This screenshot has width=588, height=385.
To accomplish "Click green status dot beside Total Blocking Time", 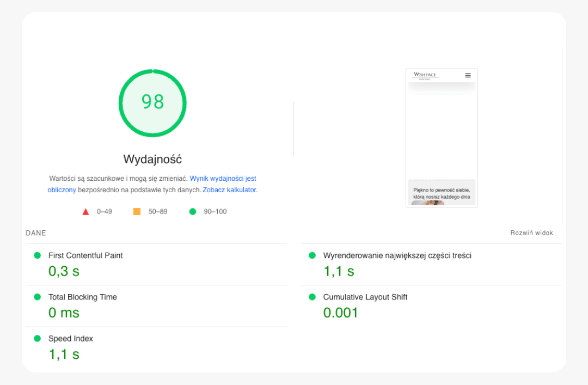I will click(37, 297).
